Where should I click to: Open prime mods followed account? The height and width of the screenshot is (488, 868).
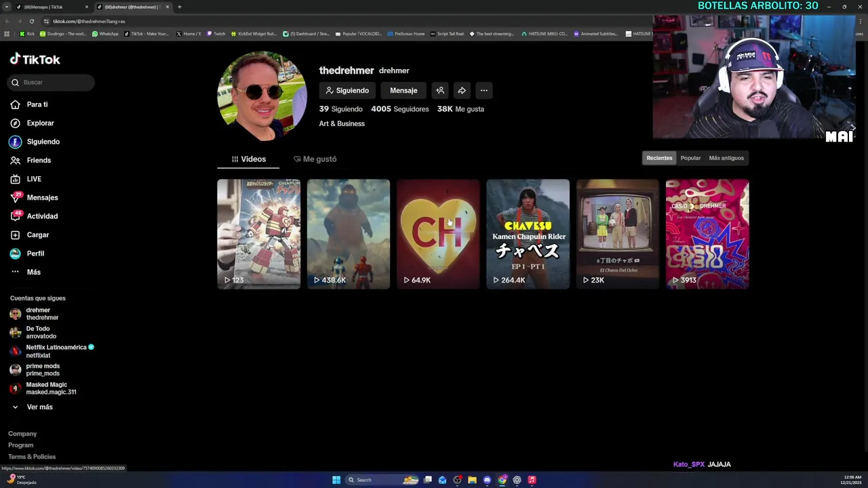pos(34,369)
